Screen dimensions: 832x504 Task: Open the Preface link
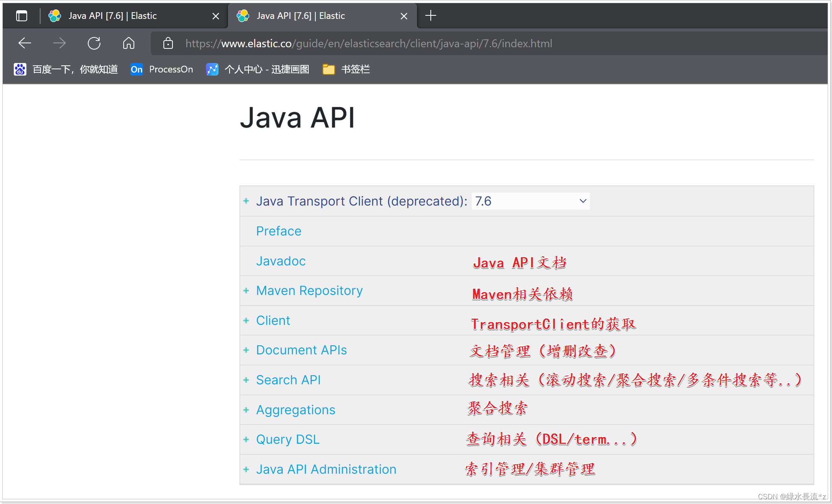(x=279, y=231)
